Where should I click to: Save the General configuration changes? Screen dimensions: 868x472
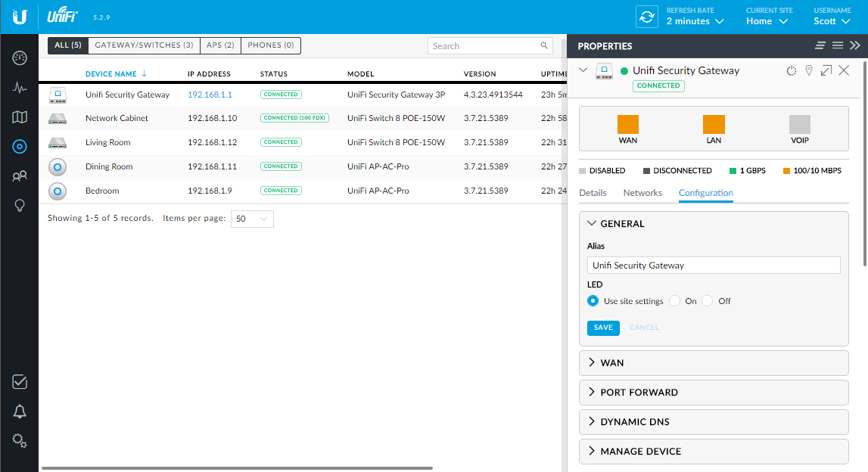603,328
